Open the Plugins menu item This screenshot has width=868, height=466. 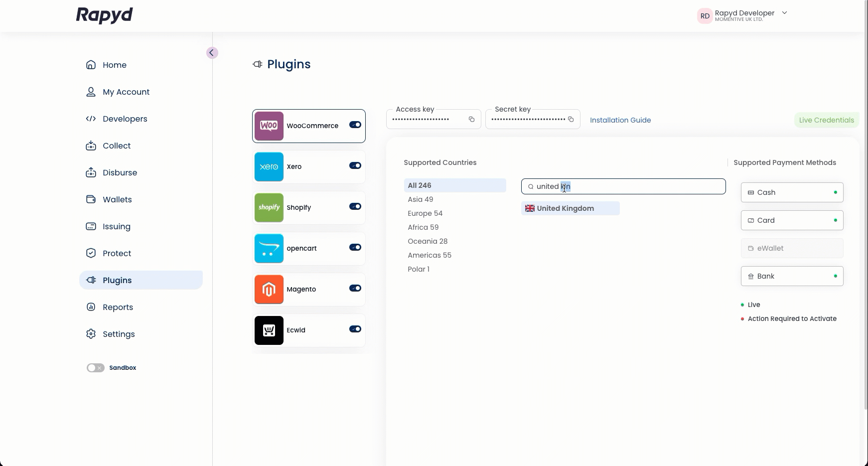[x=141, y=280]
